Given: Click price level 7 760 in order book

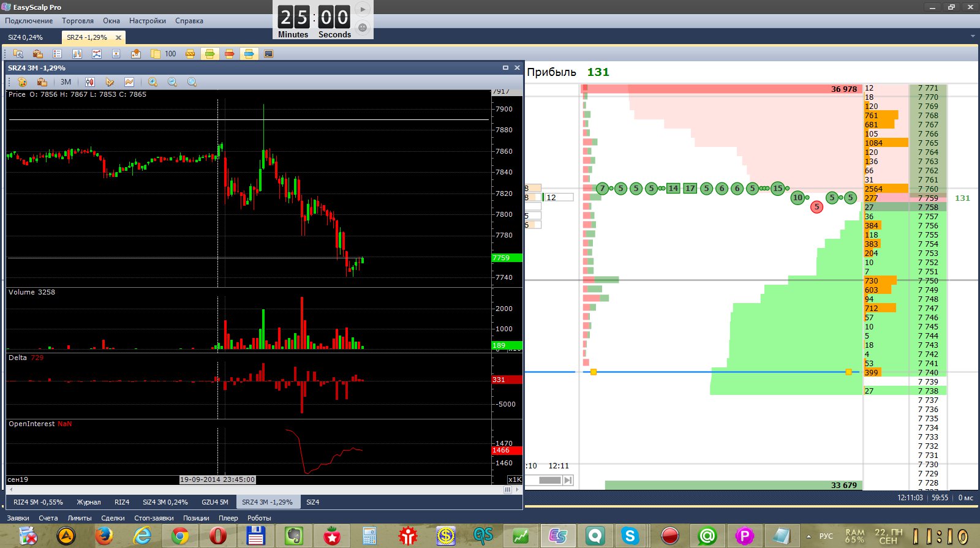Looking at the screenshot, I should 928,189.
